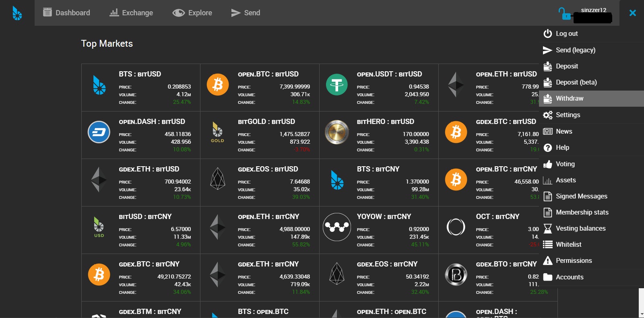
Task: Click the OCT circle logo icon
Action: coord(456,227)
